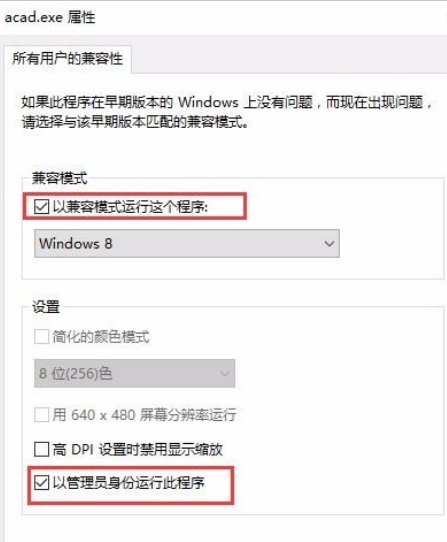Enable 高 DPI 设置时禁用显示缩放 checkbox box
This screenshot has height=542, width=447.
coord(41,449)
